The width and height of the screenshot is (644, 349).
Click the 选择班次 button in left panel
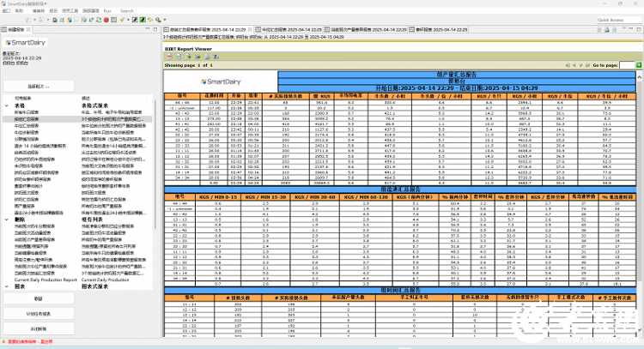[39, 87]
